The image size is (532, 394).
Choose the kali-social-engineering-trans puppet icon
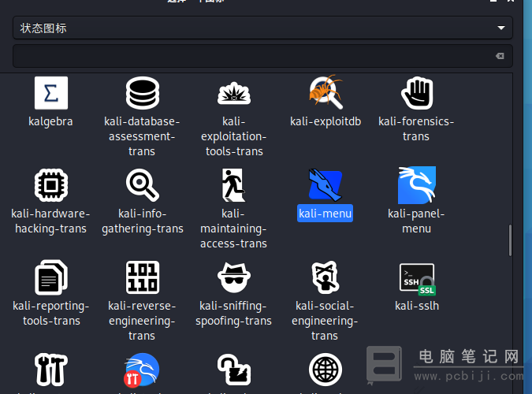(x=325, y=277)
